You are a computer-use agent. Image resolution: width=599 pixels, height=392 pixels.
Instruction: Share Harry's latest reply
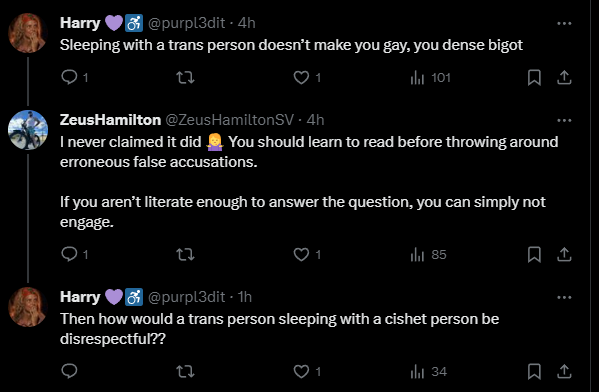click(x=564, y=371)
